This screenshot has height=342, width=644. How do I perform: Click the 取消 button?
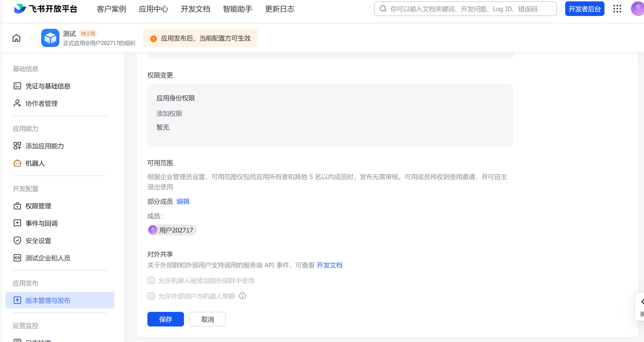208,319
